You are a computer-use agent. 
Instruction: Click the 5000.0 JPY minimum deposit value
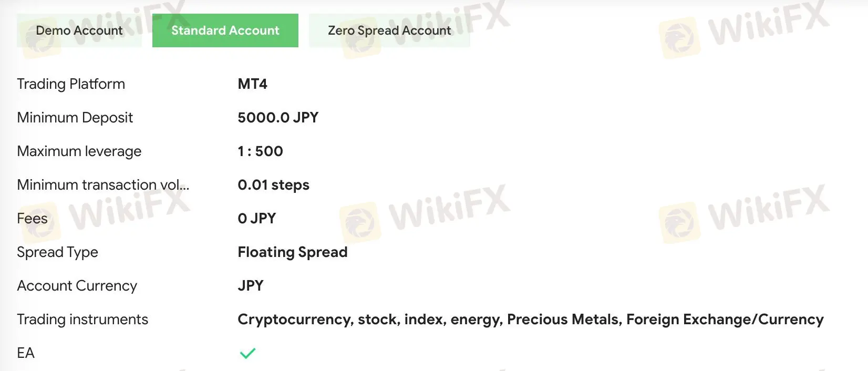pos(278,118)
